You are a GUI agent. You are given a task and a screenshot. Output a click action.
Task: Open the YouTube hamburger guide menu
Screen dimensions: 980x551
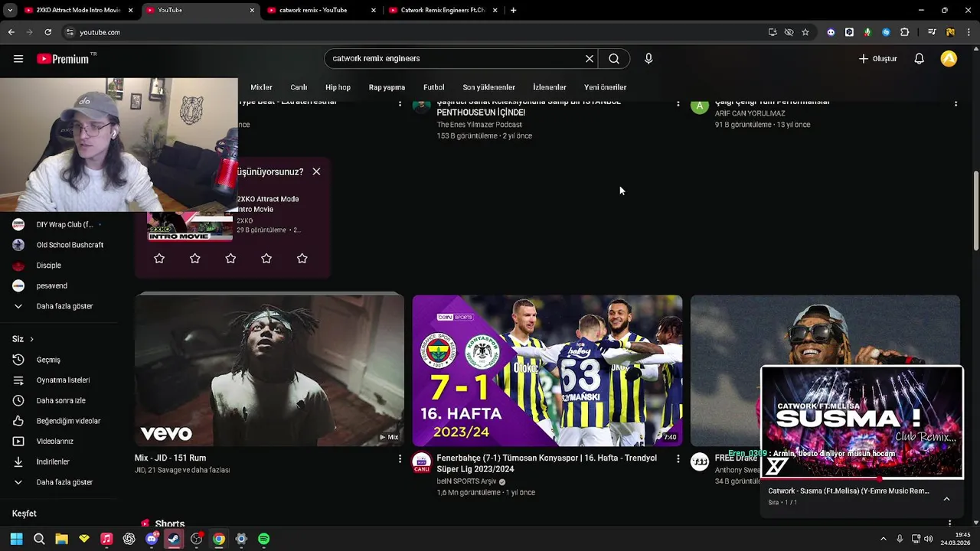pos(18,59)
